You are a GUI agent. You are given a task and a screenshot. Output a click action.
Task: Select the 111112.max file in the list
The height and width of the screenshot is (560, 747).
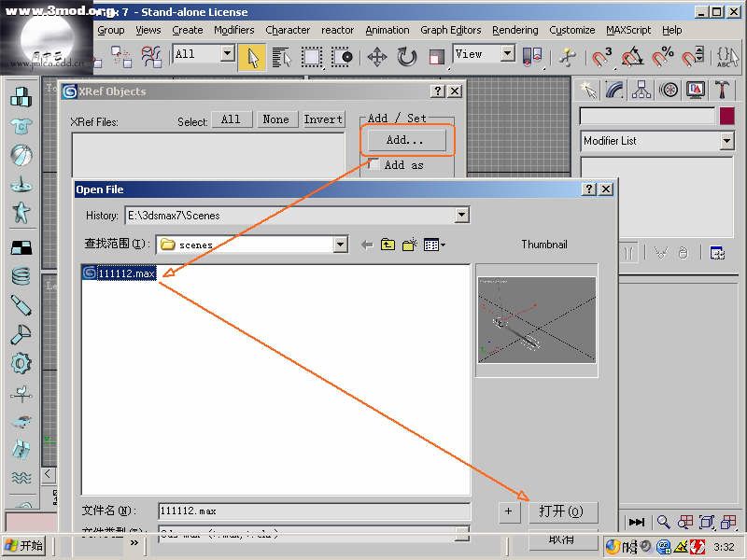click(126, 273)
